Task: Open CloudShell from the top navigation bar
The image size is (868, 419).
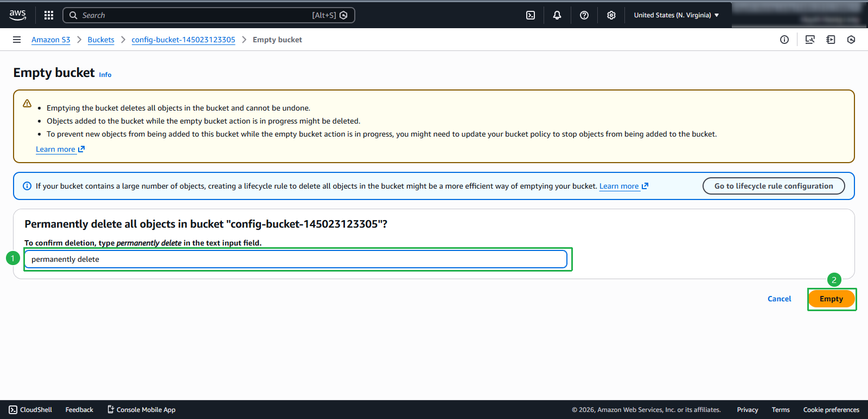Action: [x=531, y=15]
